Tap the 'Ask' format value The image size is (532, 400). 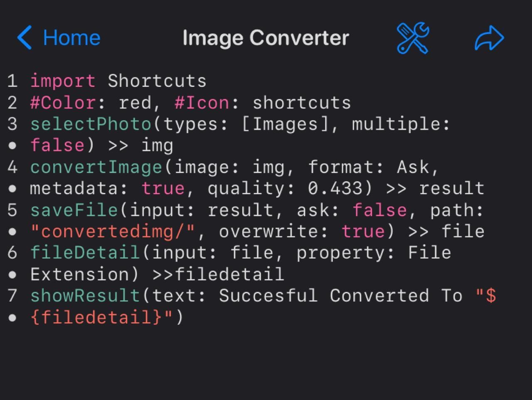[x=413, y=167]
